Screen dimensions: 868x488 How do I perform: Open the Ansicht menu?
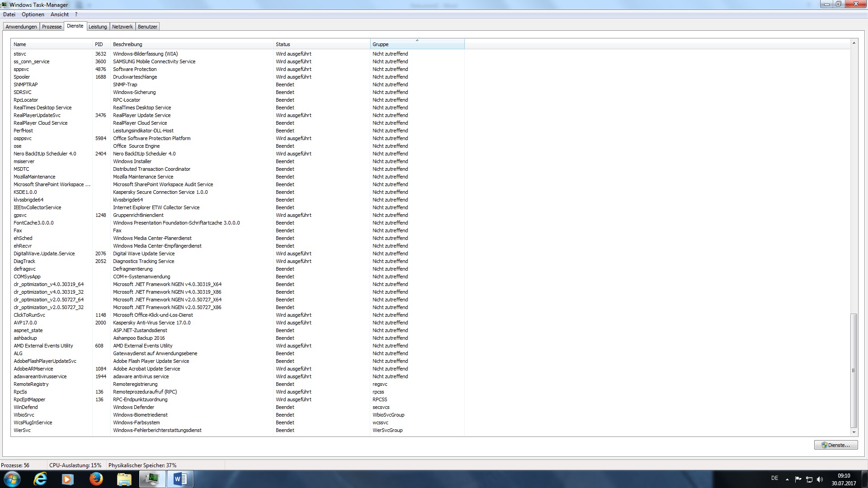coord(60,14)
